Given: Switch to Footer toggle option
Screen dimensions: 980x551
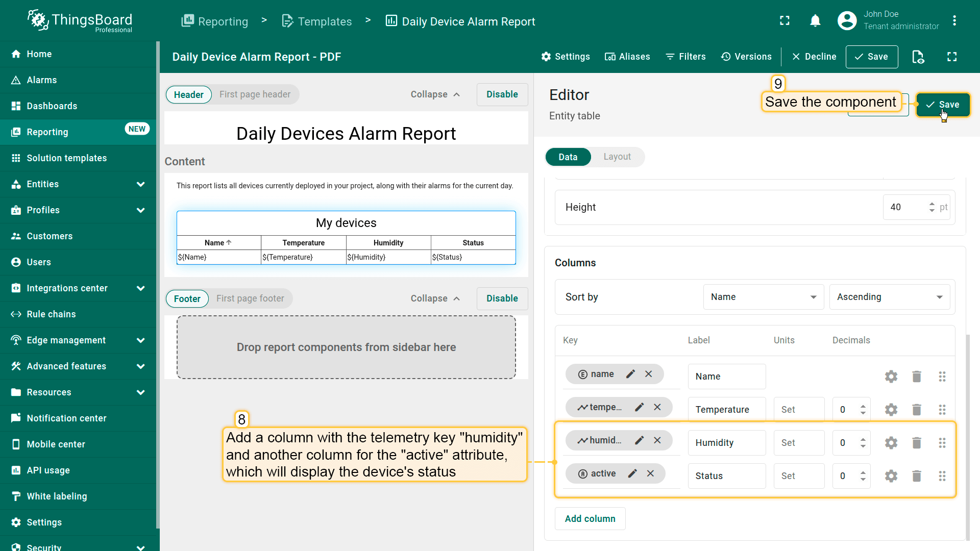Looking at the screenshot, I should click(x=187, y=299).
